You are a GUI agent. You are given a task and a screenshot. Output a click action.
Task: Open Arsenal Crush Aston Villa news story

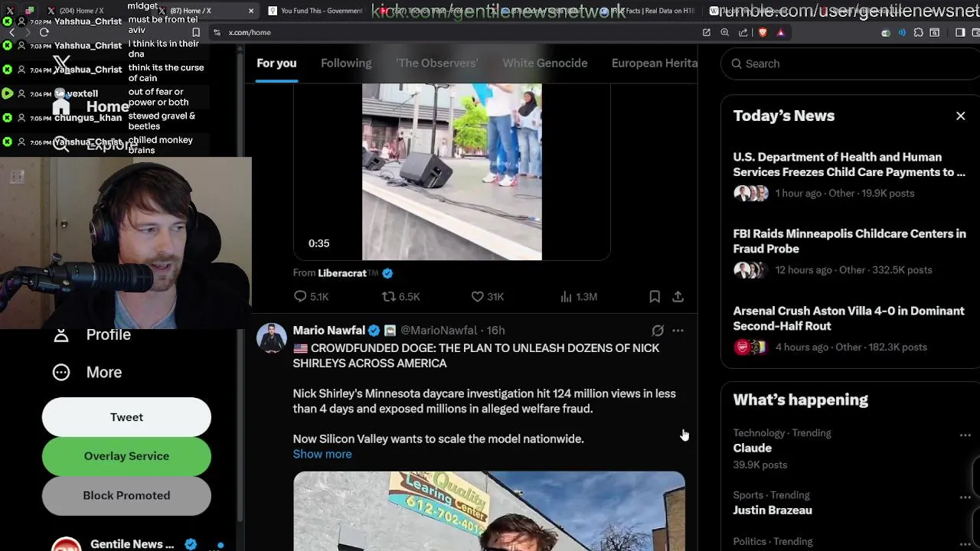[849, 328]
